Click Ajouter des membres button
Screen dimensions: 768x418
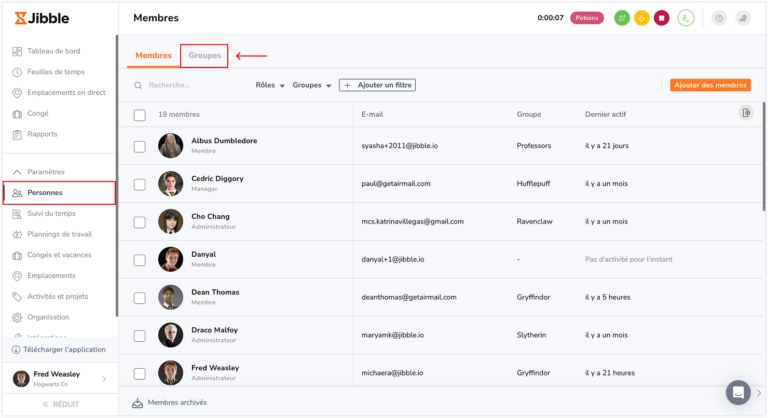point(710,85)
